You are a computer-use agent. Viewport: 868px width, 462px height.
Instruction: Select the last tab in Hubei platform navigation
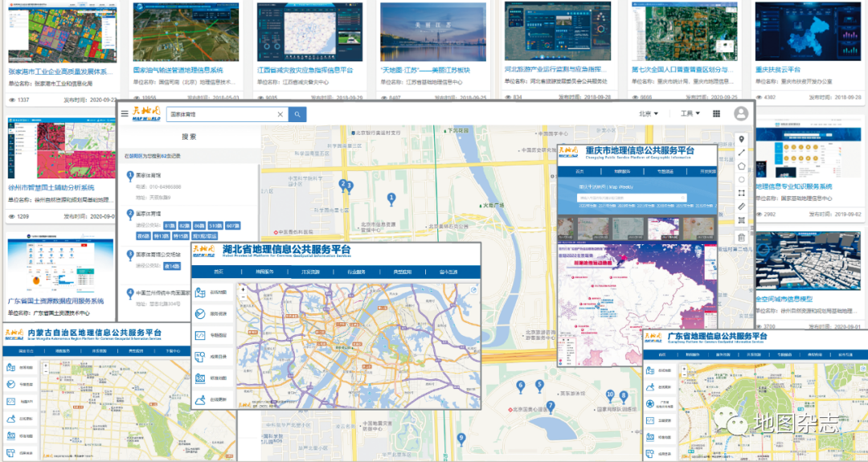[x=448, y=272]
